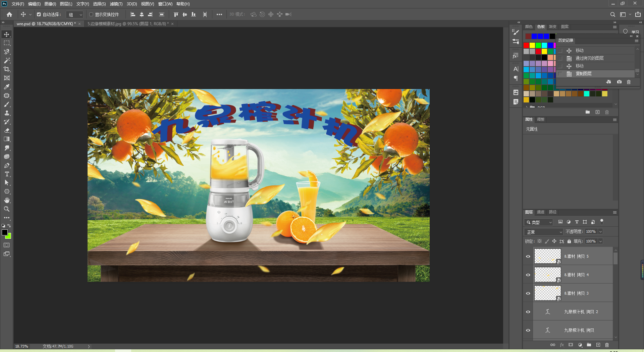
Task: Select the Pen tool
Action: click(x=7, y=165)
